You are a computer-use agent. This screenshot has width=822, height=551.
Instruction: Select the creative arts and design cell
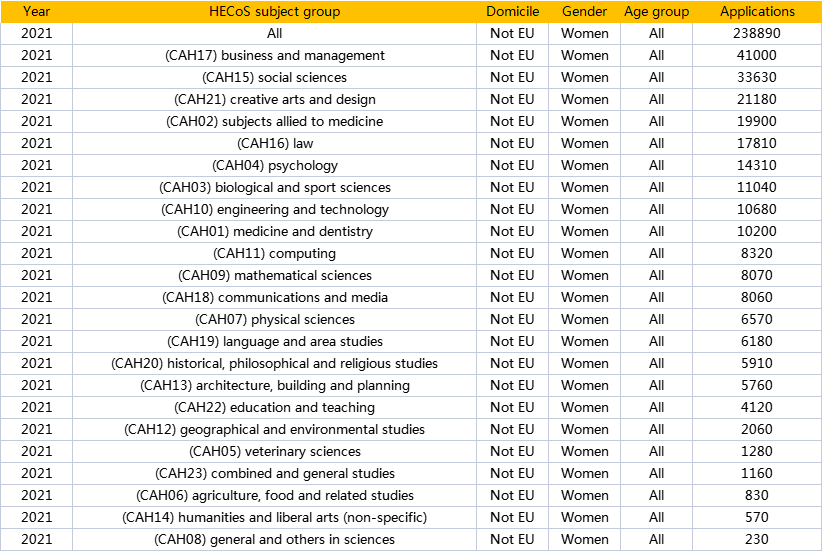274,99
